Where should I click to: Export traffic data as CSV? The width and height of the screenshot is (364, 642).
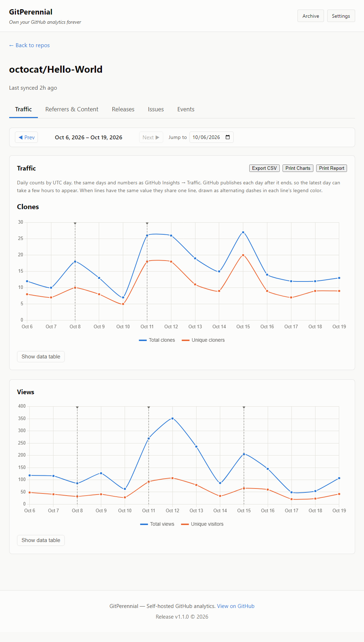[265, 168]
